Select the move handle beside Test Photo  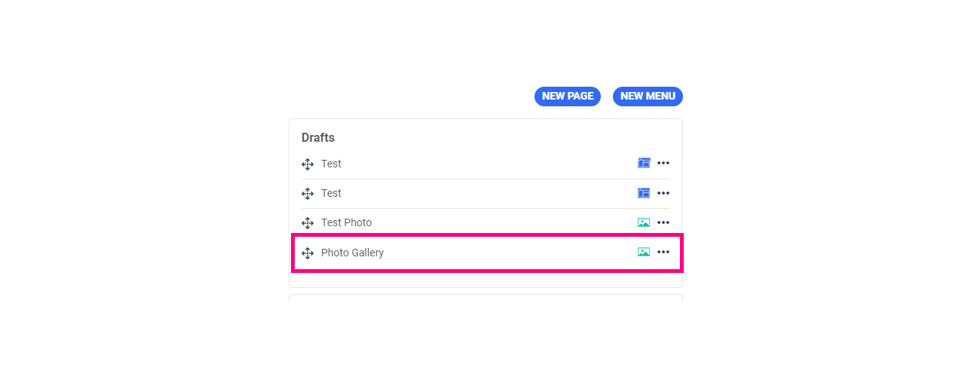308,223
